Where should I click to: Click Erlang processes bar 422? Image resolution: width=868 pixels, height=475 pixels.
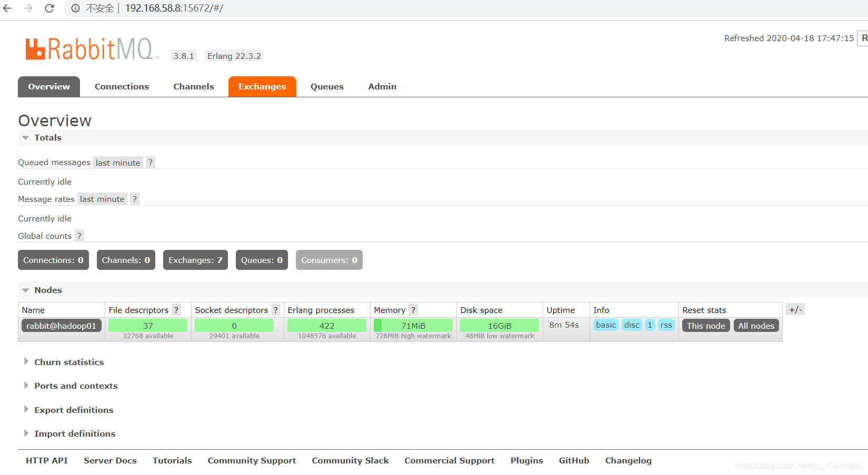(x=327, y=326)
